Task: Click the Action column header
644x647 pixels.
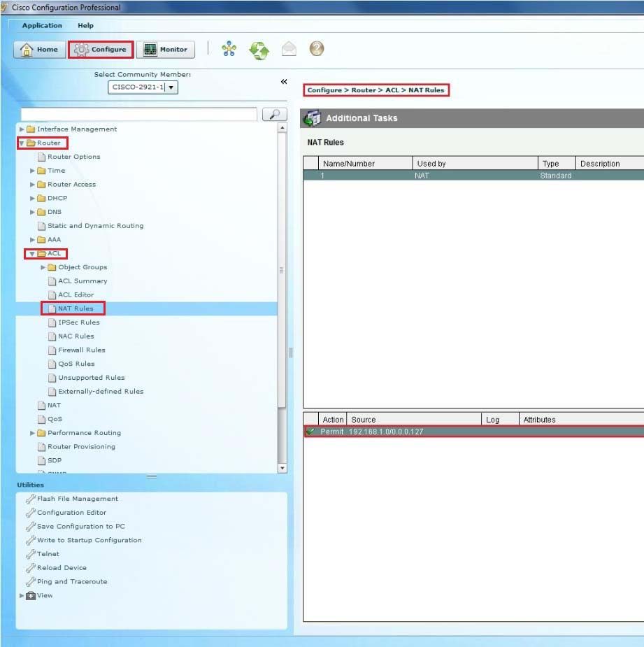Action: 333,420
